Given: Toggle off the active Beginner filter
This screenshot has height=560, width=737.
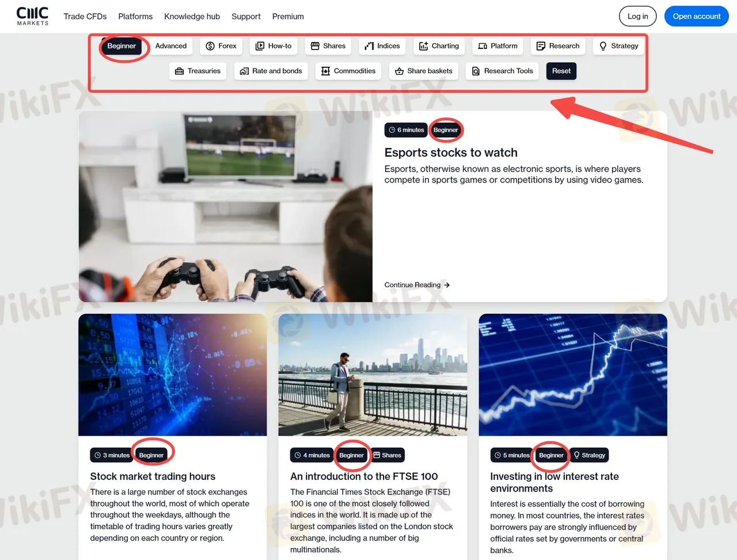Looking at the screenshot, I should [x=121, y=46].
